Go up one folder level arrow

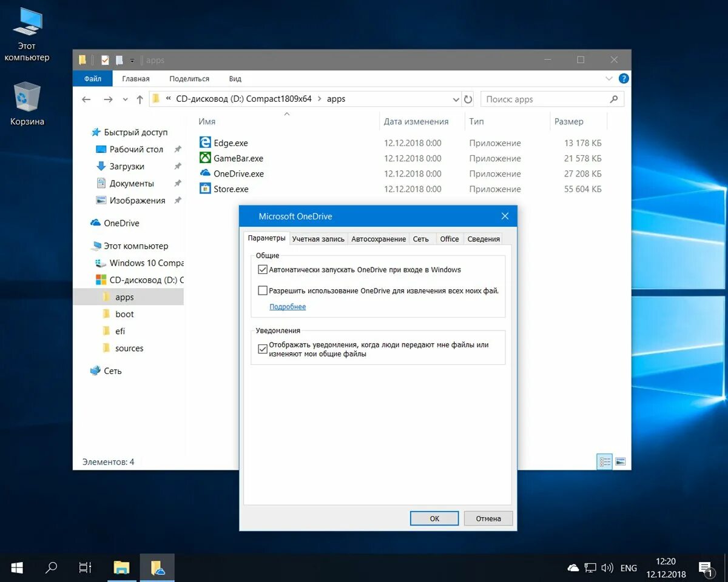pos(140,99)
